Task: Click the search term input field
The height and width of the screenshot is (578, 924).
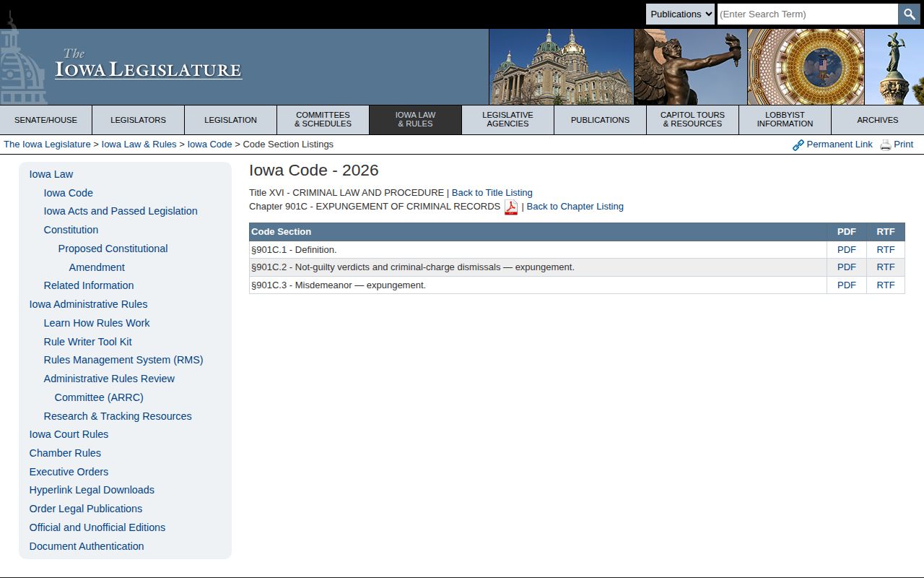Action: 807,14
